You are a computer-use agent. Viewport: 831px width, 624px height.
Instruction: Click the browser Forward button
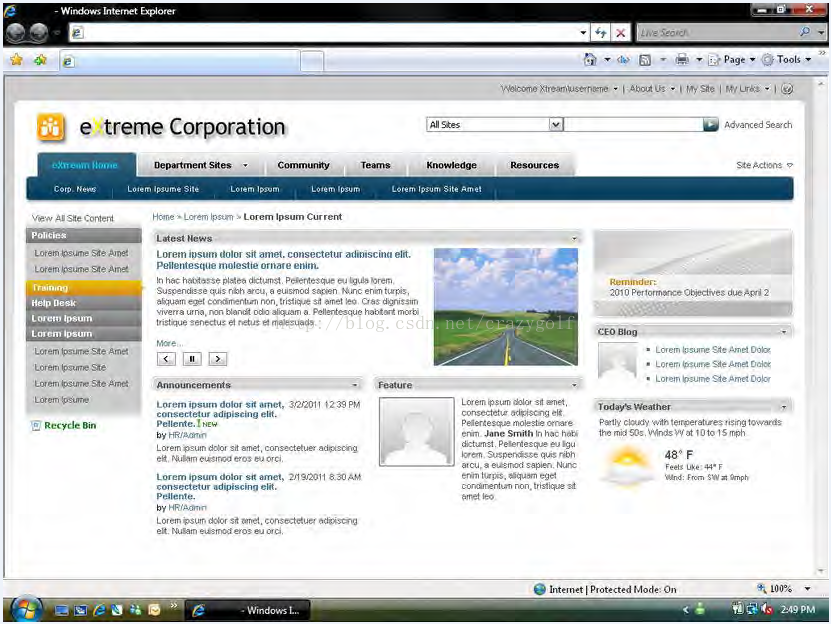(x=39, y=33)
